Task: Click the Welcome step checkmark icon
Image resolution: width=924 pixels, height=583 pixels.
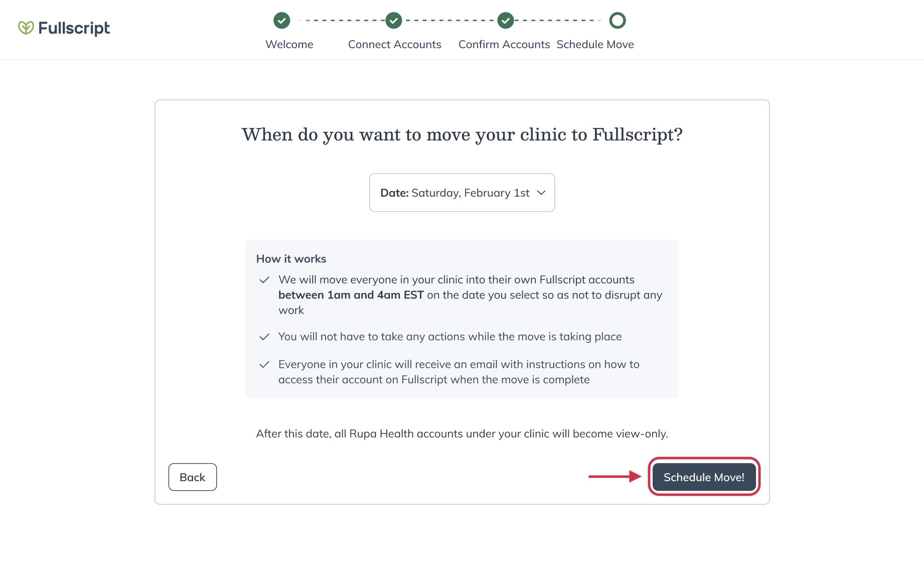Action: click(x=281, y=21)
